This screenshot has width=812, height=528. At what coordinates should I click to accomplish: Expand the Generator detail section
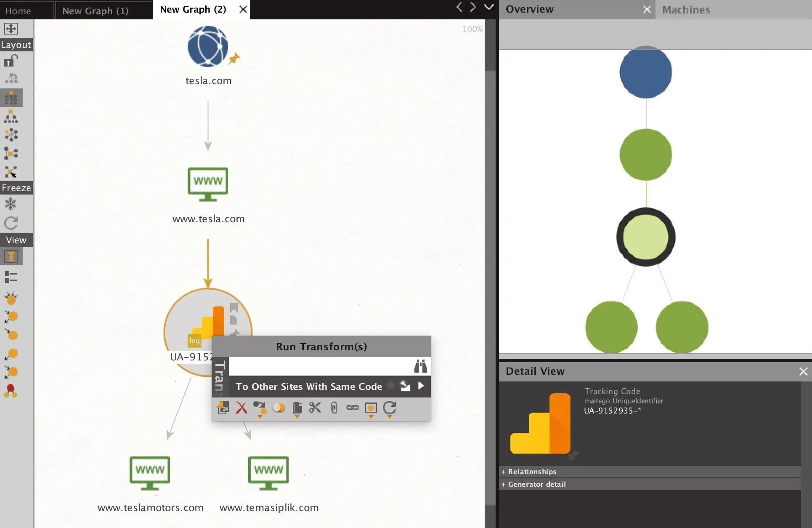650,484
